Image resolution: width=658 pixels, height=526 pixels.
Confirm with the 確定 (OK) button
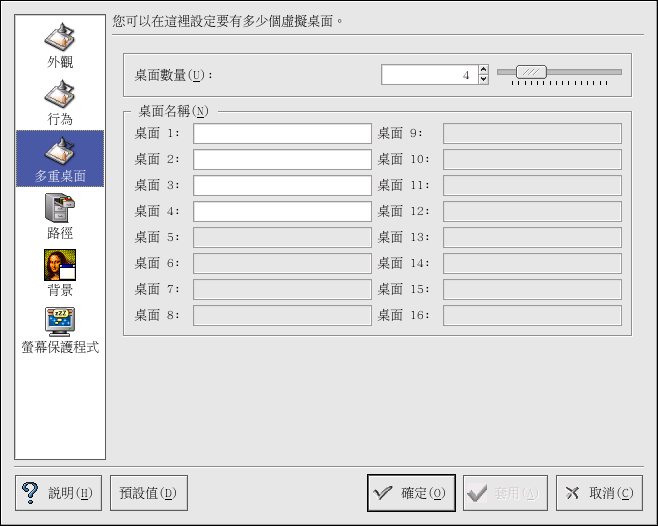411,493
